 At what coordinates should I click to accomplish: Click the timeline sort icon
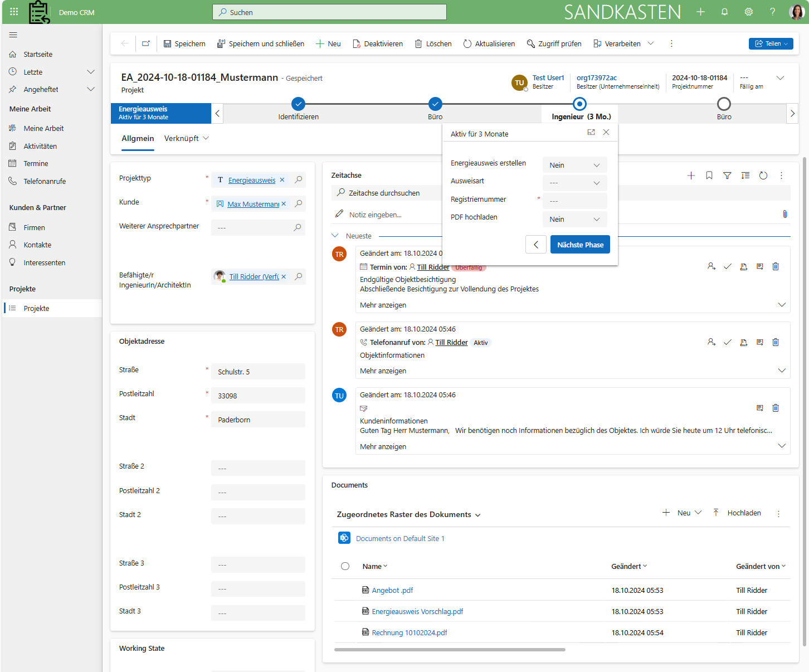745,176
